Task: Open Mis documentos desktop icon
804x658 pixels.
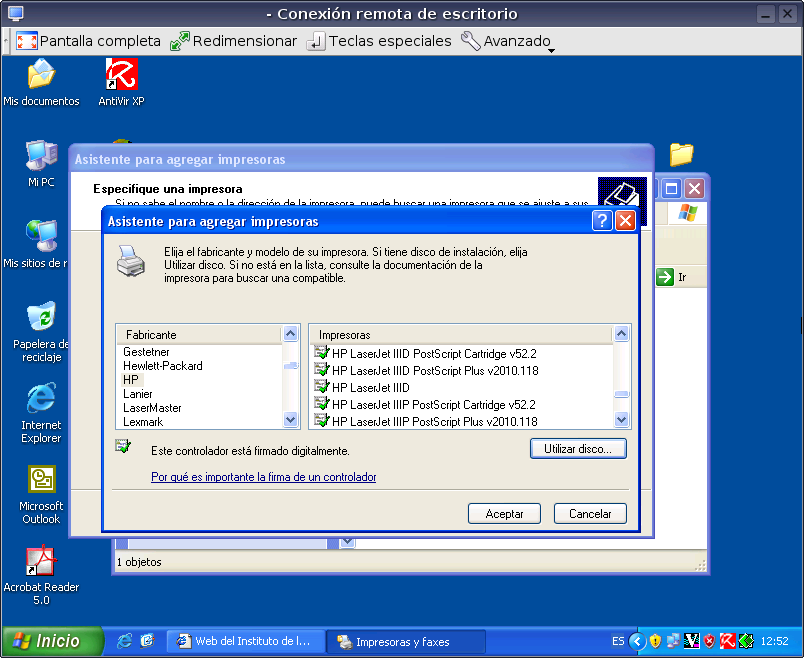Action: pos(41,83)
